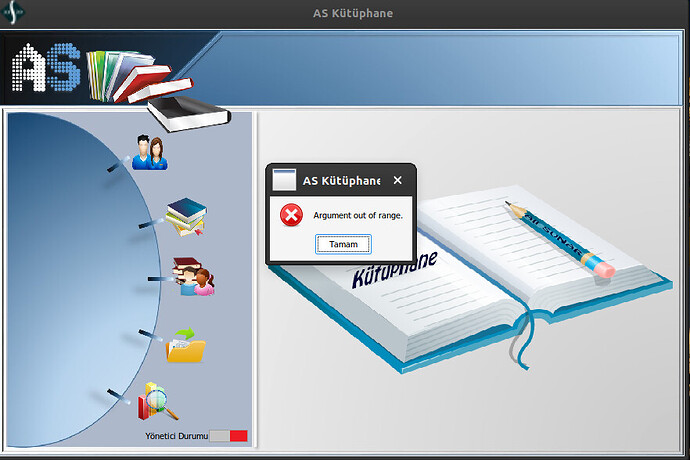This screenshot has height=460, width=690.
Task: Open the readers with books icon
Action: coord(193,277)
